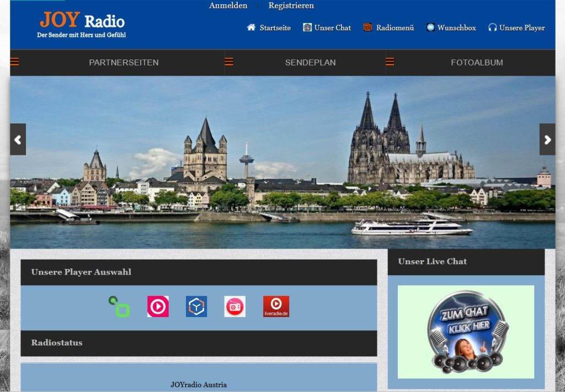Screen dimensions: 565x392
Task: Click the house icon beside Startseite
Action: pos(251,28)
